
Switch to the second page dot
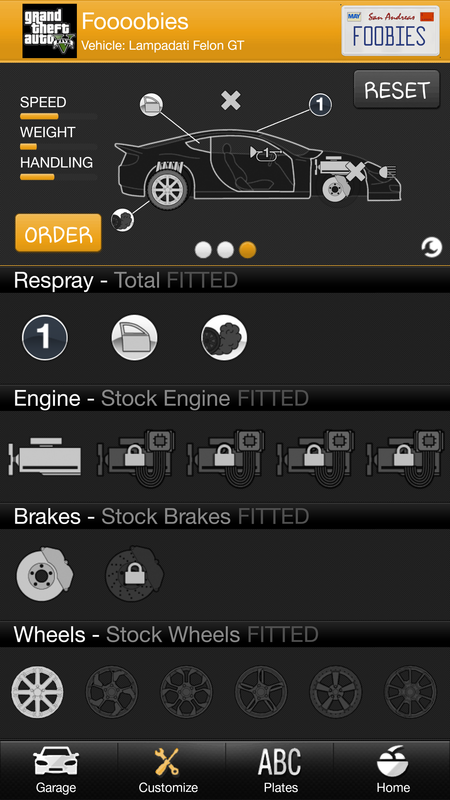[225, 250]
